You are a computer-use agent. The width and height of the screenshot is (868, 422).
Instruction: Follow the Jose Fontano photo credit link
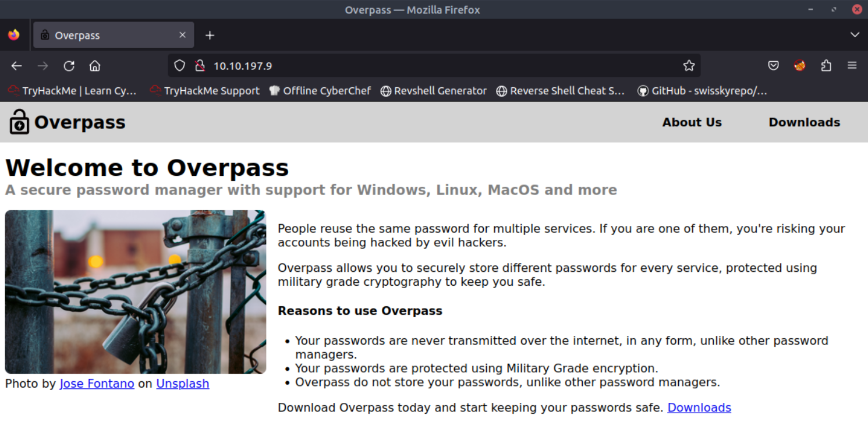[97, 384]
